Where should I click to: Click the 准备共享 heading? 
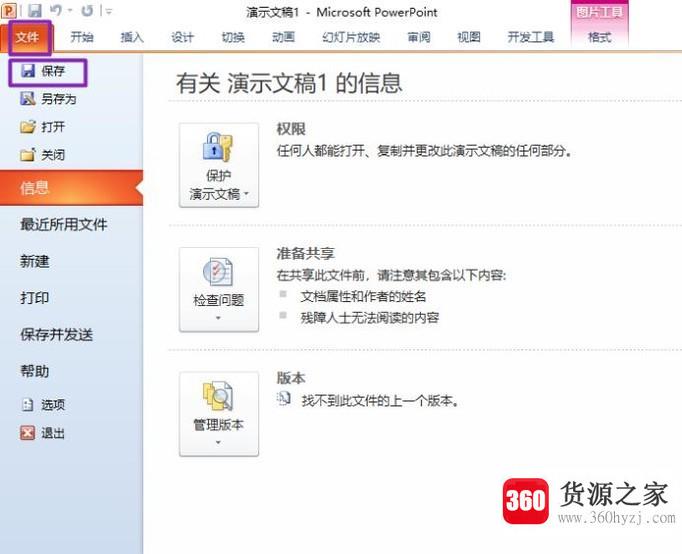pyautogui.click(x=305, y=253)
